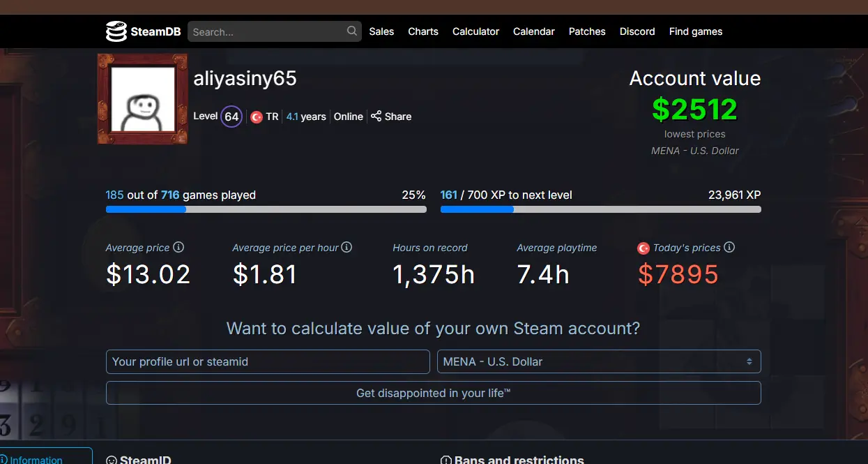This screenshot has height=464, width=868.
Task: Click the info icon beside Today's prices
Action: [729, 247]
